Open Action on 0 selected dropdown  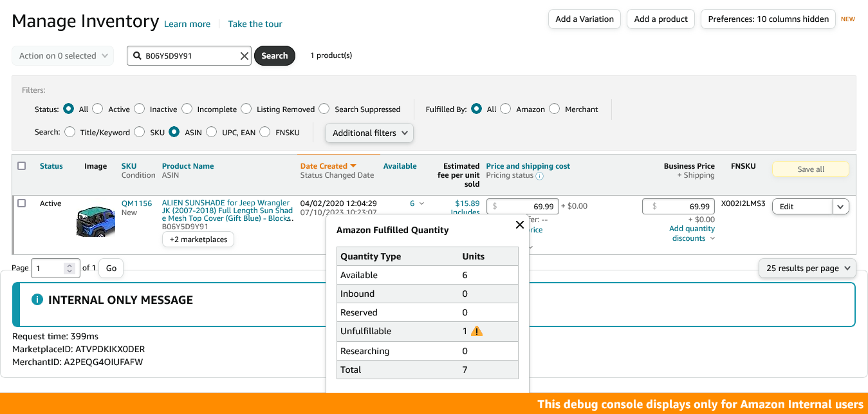click(x=63, y=56)
